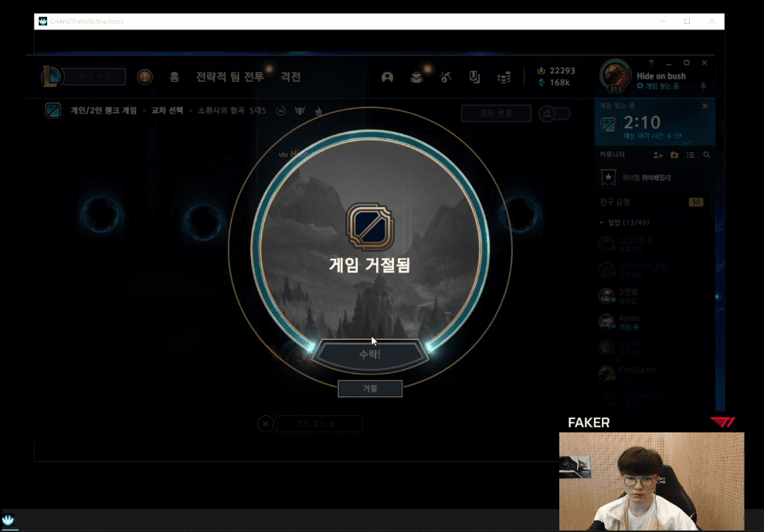This screenshot has height=532, width=764.
Task: Click the new folder icon in 커뮤니티
Action: pyautogui.click(x=674, y=155)
